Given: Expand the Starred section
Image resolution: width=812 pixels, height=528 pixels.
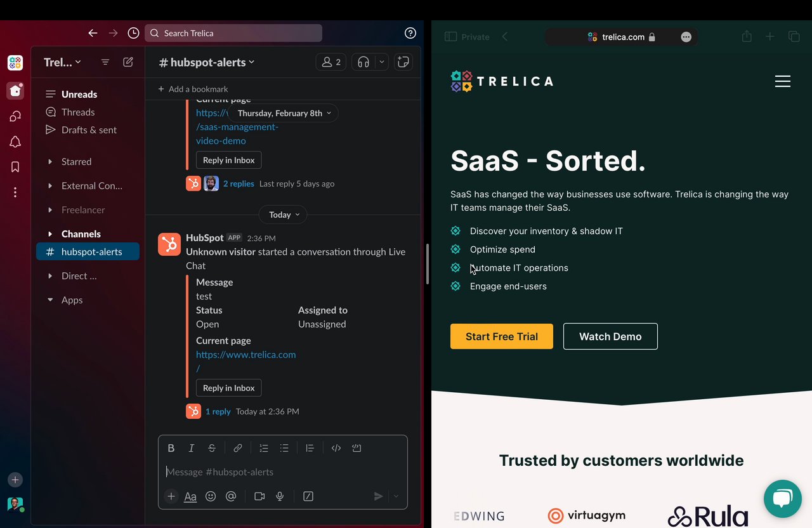Looking at the screenshot, I should (x=50, y=162).
